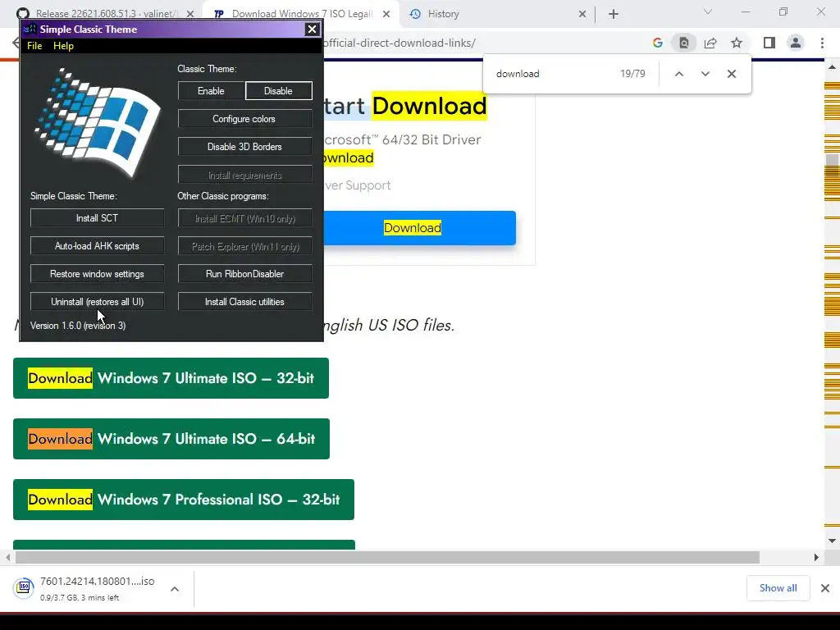Go to next find result
840x630 pixels.
[x=705, y=74]
